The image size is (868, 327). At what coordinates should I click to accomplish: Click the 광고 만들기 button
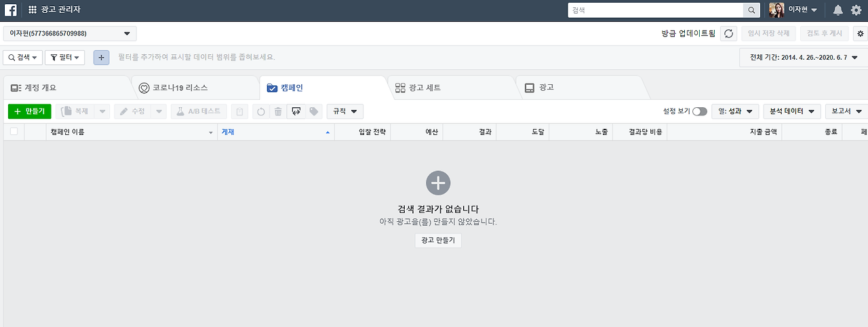[438, 240]
